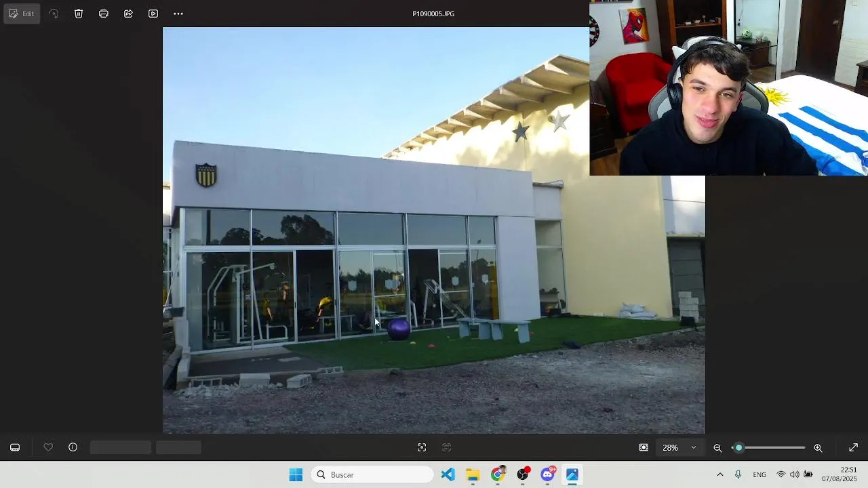Mark photo as favorite with heart
This screenshot has width=868, height=488.
[48, 447]
